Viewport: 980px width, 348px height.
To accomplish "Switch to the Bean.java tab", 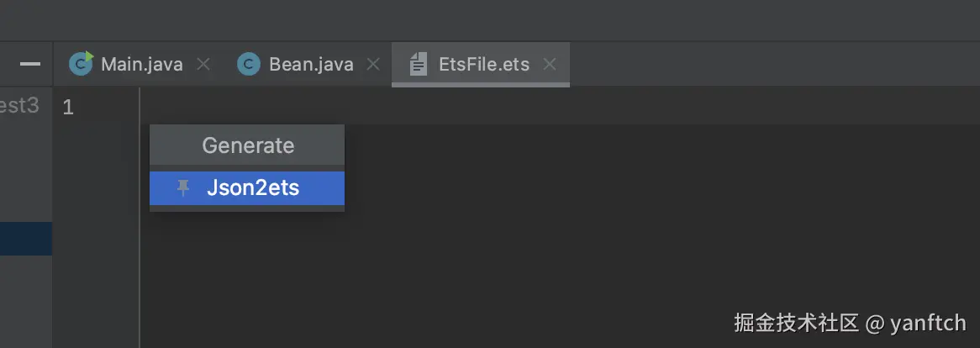I will [x=311, y=64].
